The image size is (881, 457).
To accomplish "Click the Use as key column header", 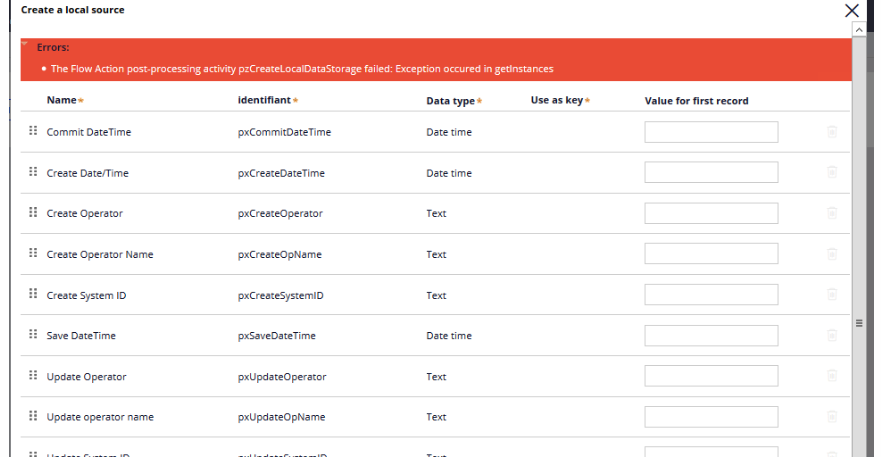I will click(x=557, y=100).
